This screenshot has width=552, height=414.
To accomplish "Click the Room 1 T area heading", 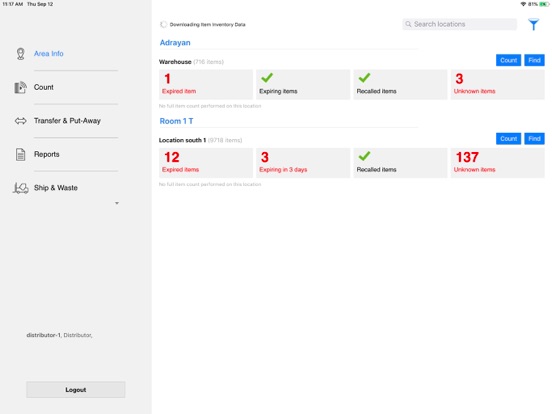I will click(176, 121).
